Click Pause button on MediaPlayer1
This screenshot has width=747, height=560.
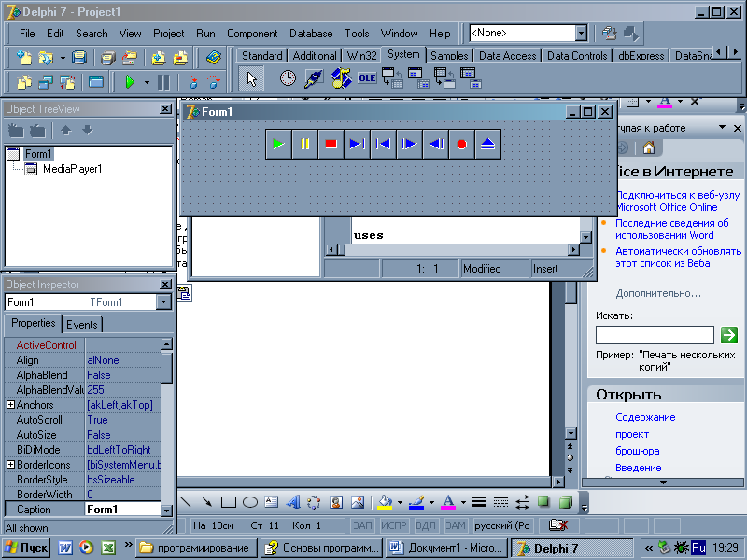coord(304,144)
